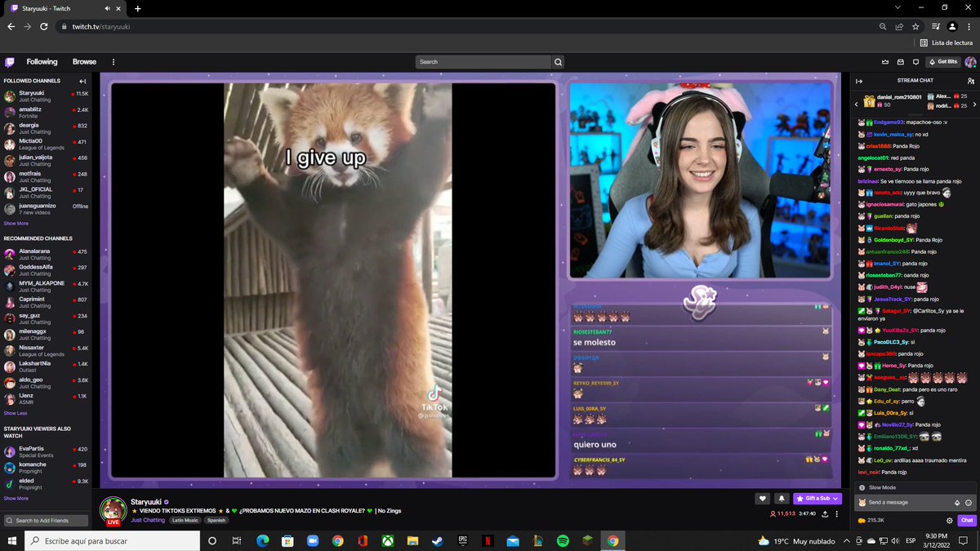Click the Slow Mode info icon
Image resolution: width=980 pixels, height=551 pixels.
click(x=862, y=487)
